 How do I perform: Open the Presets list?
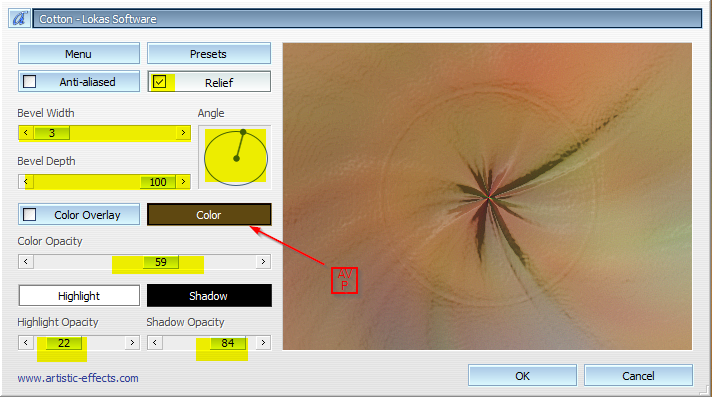[x=208, y=54]
